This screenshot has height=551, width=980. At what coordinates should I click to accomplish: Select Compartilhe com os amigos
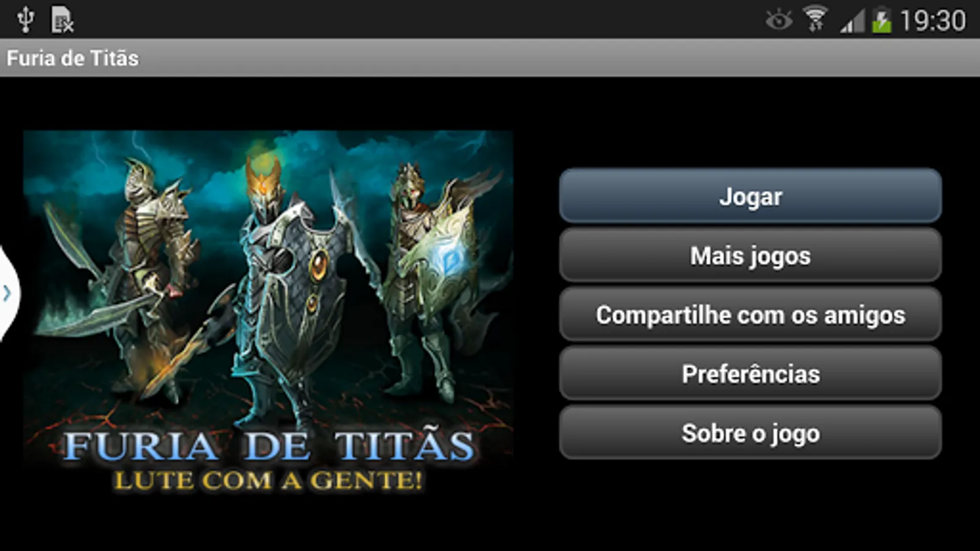(750, 315)
